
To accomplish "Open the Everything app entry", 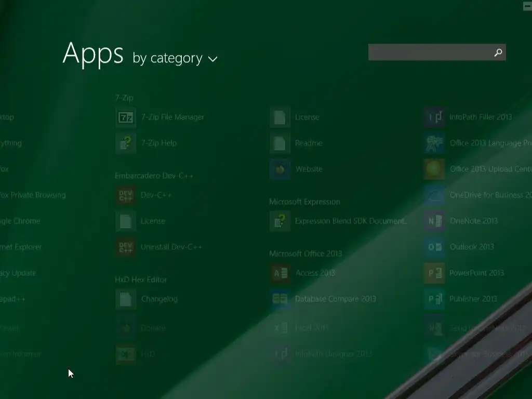I will pyautogui.click(x=11, y=143).
